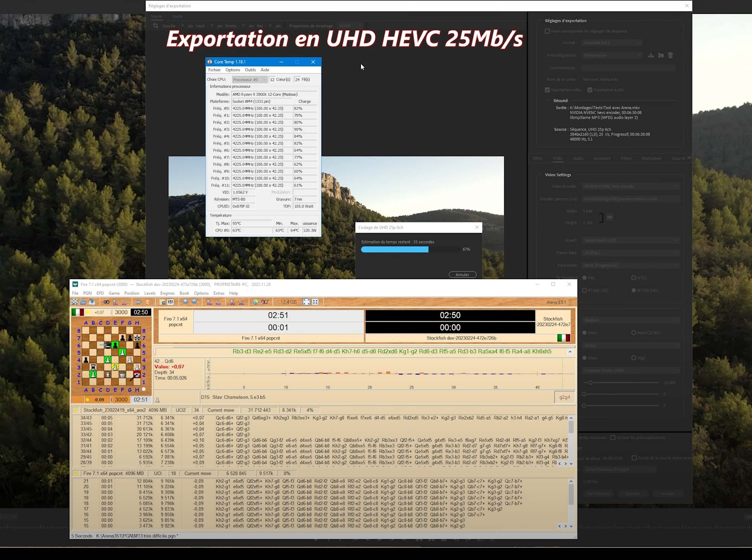
Task: Switch to the Multiplexer tab
Action: (x=652, y=158)
